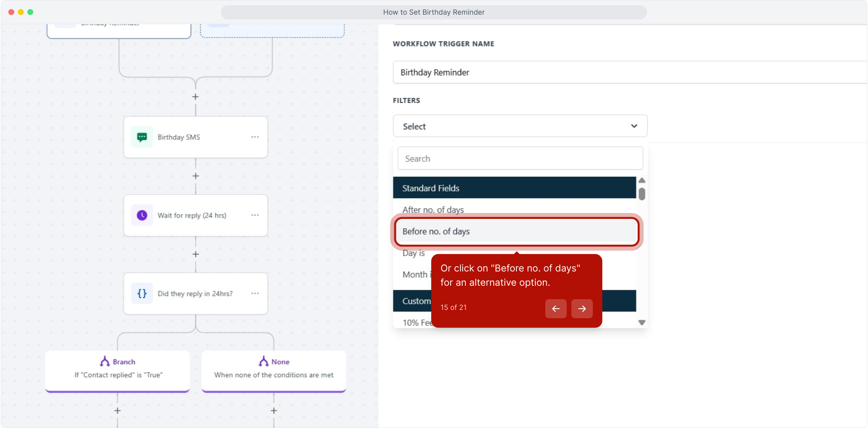Screen dimensions: 868x428
Task: Expand the Filters Select dropdown
Action: point(520,126)
